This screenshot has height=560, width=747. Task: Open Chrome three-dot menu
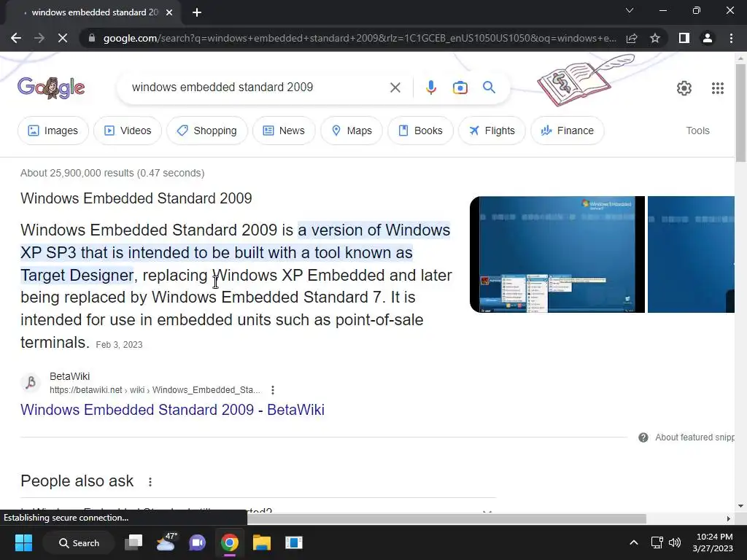click(731, 38)
